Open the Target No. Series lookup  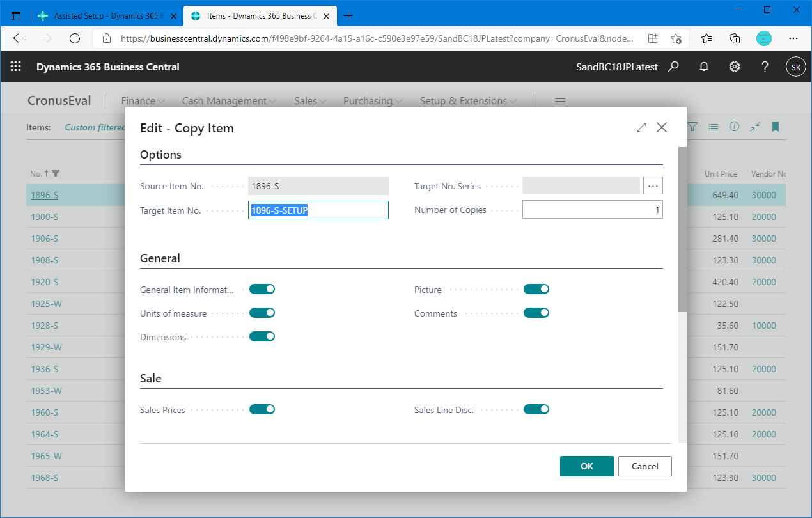(653, 185)
